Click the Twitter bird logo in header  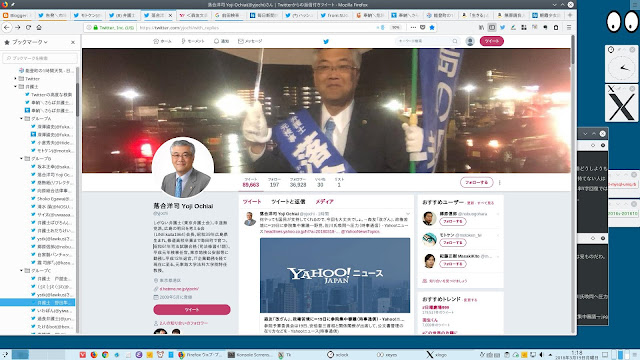[326, 41]
